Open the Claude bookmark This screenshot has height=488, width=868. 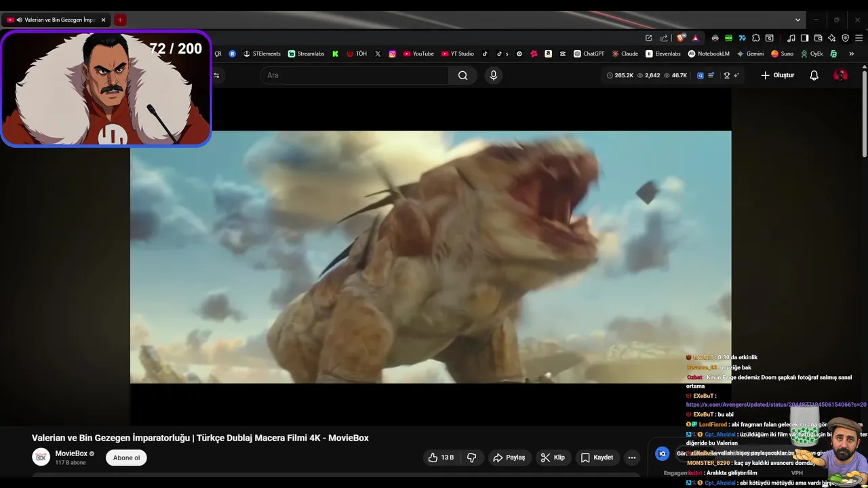(625, 54)
